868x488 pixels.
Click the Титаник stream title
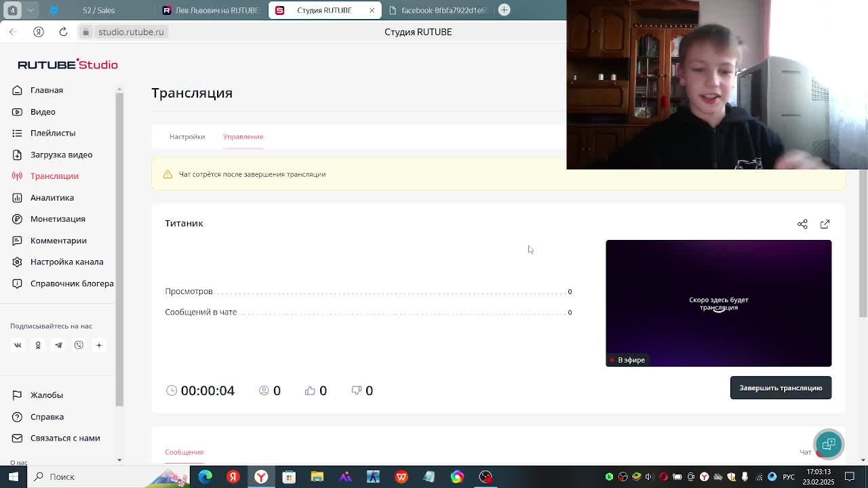[184, 223]
